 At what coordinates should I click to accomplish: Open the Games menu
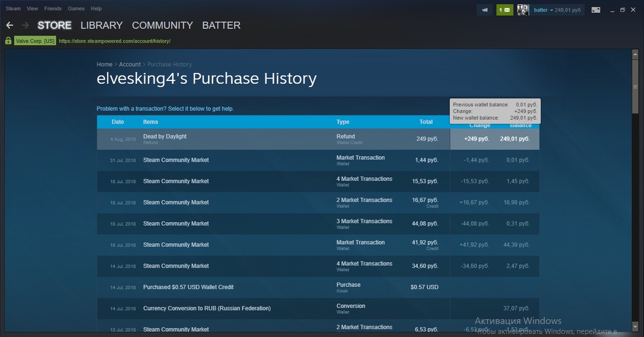(x=76, y=9)
